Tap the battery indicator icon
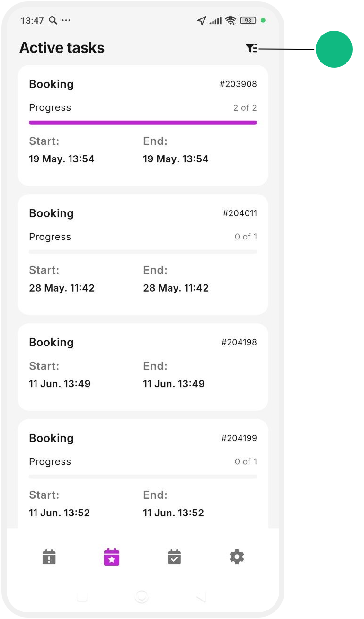Viewport: 364px width, 619px height. [x=249, y=20]
